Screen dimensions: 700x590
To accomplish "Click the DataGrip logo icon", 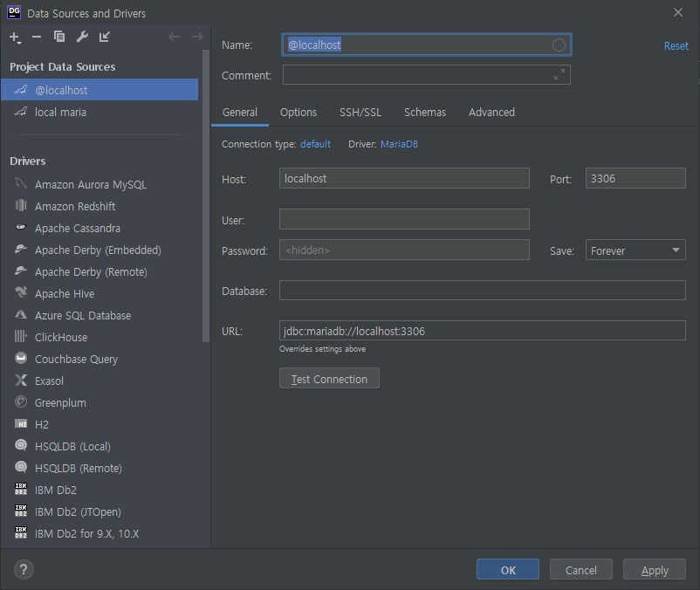I will (x=14, y=12).
